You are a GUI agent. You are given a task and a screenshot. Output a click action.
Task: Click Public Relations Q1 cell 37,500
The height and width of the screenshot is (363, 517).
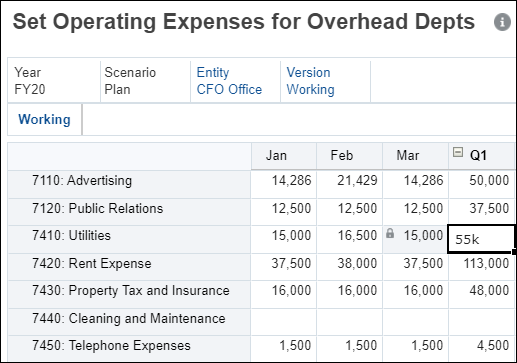click(x=482, y=212)
